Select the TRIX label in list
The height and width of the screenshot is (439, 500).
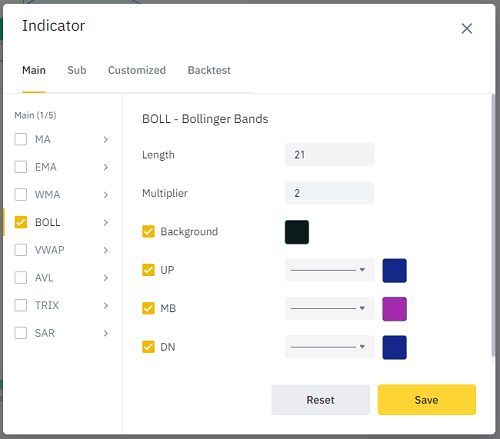tap(47, 305)
